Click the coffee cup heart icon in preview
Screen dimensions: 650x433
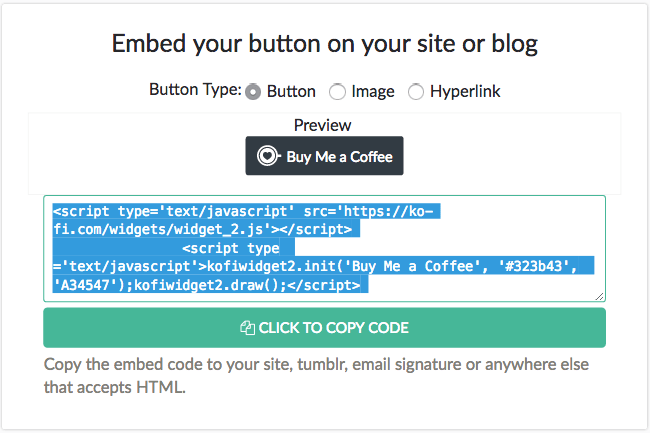point(268,156)
